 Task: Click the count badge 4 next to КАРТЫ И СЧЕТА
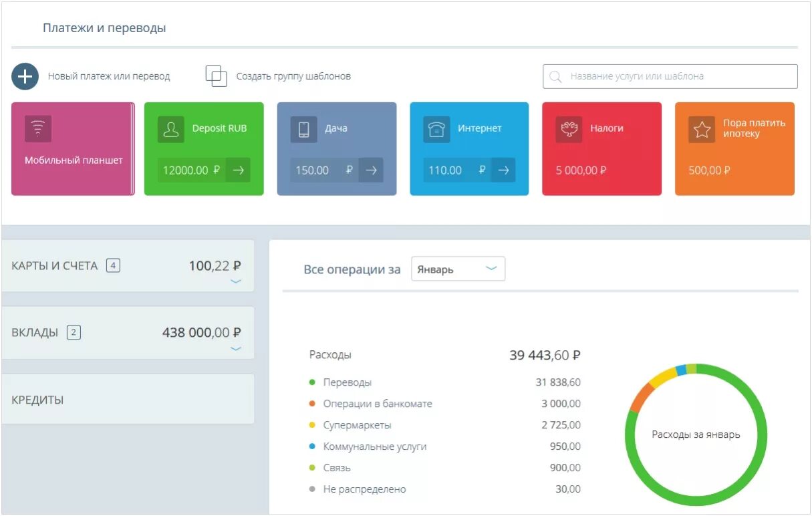click(x=113, y=265)
